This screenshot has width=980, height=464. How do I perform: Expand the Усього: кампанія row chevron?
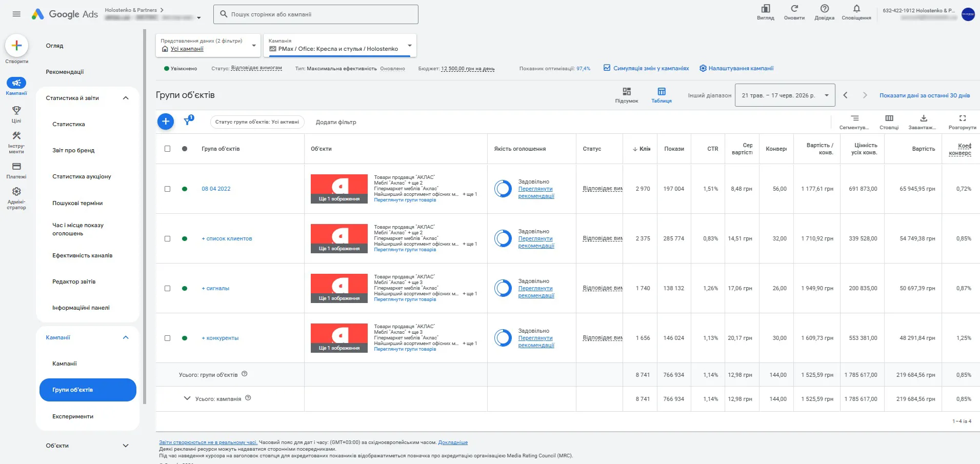tap(187, 398)
